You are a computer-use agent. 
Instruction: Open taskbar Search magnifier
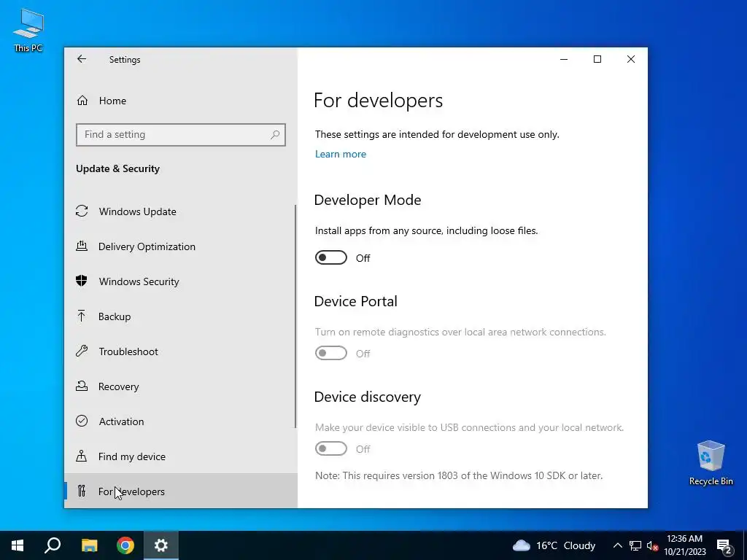53,545
